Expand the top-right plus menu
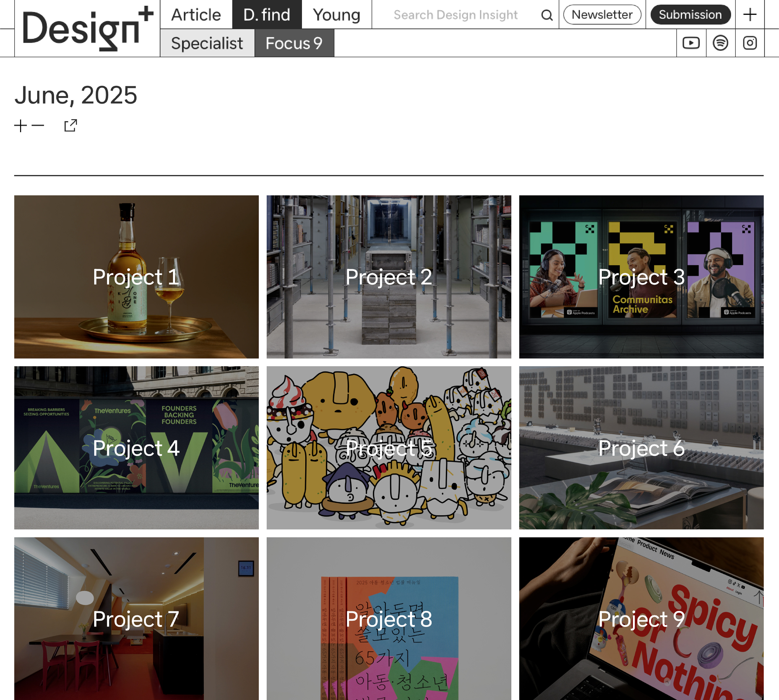The width and height of the screenshot is (779, 700). (x=749, y=15)
